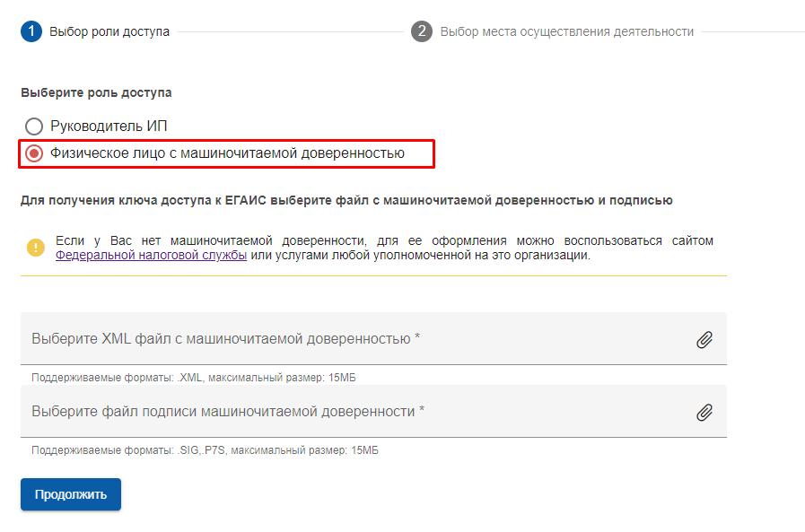Open the Выбор места осуществления деятельности step

567,31
